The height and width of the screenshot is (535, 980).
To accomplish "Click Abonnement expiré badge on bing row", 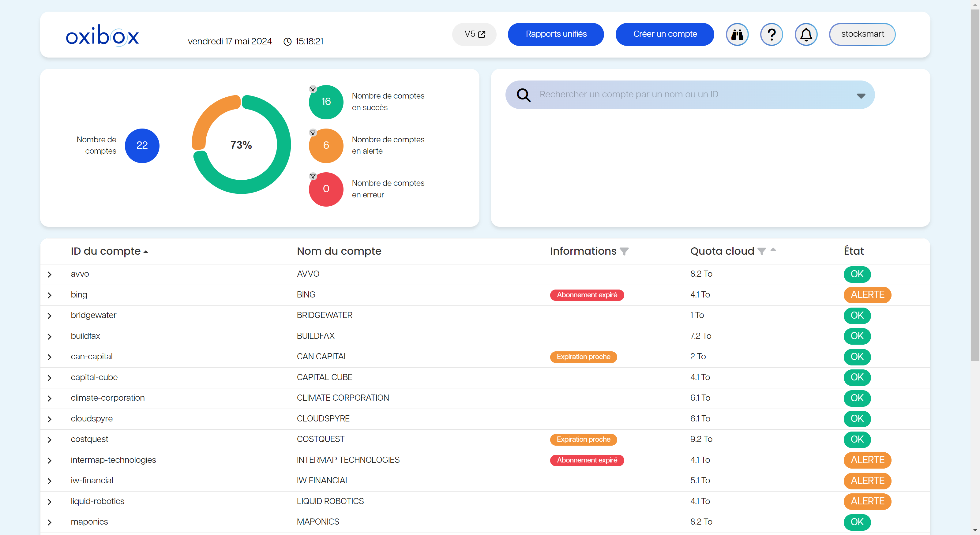I will [x=587, y=295].
